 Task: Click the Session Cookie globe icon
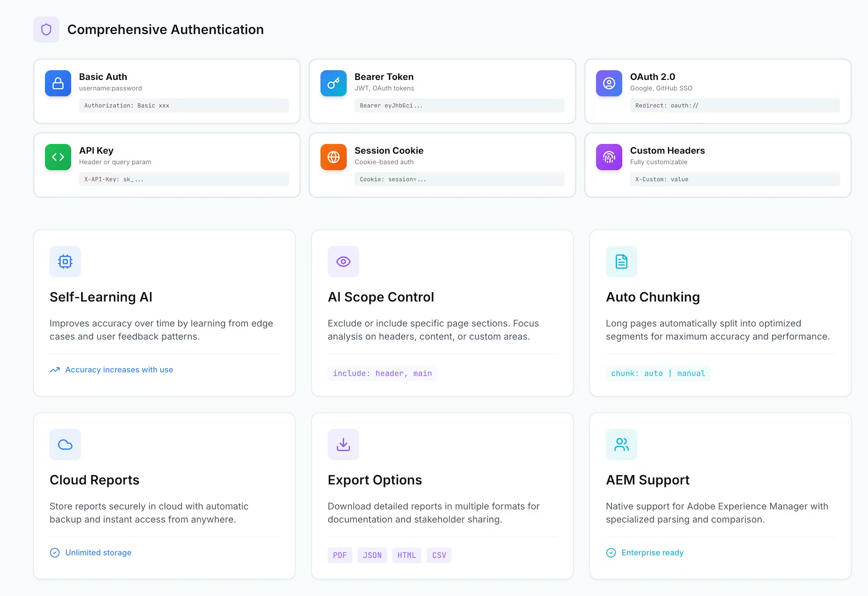pos(333,157)
